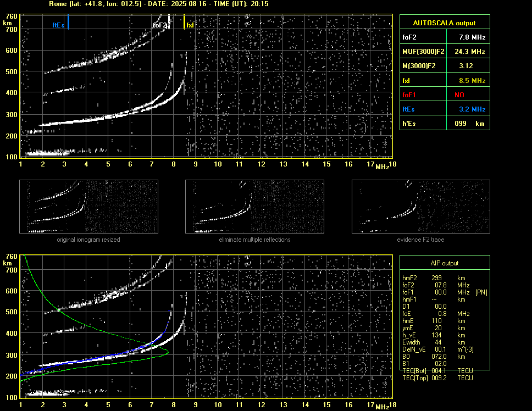Click the 500 km label on lower ionogram

[12, 312]
